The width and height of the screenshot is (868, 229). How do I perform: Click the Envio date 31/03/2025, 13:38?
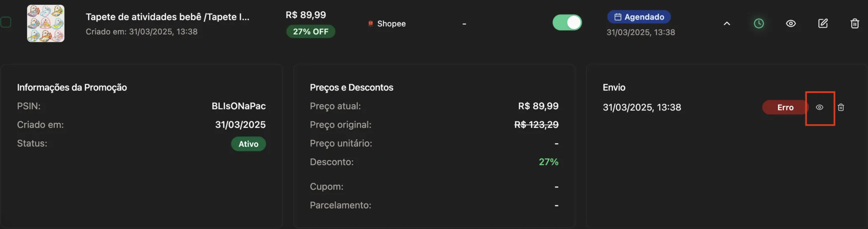click(x=642, y=107)
